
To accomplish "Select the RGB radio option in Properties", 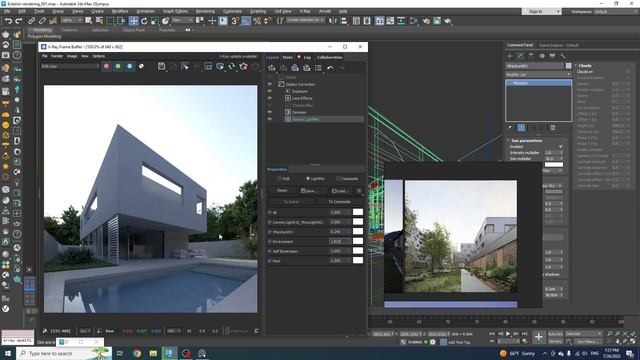I will 284,179.
